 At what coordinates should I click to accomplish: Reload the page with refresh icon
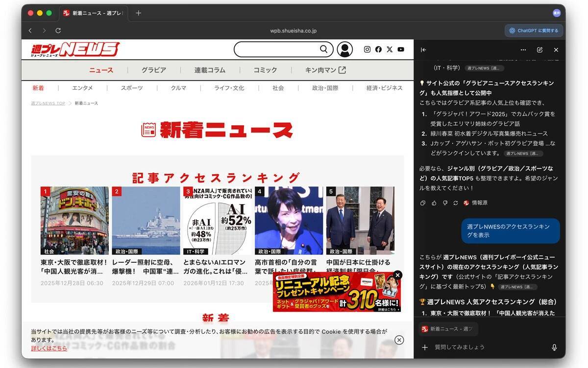click(x=58, y=30)
